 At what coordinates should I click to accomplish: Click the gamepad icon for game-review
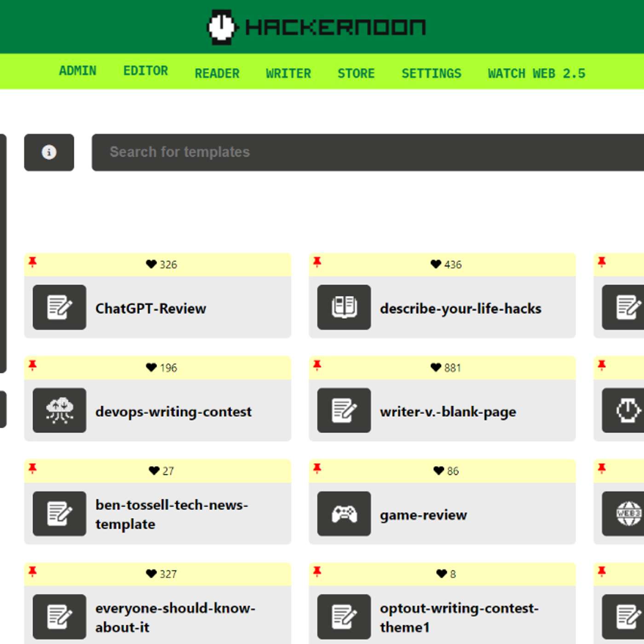click(344, 514)
